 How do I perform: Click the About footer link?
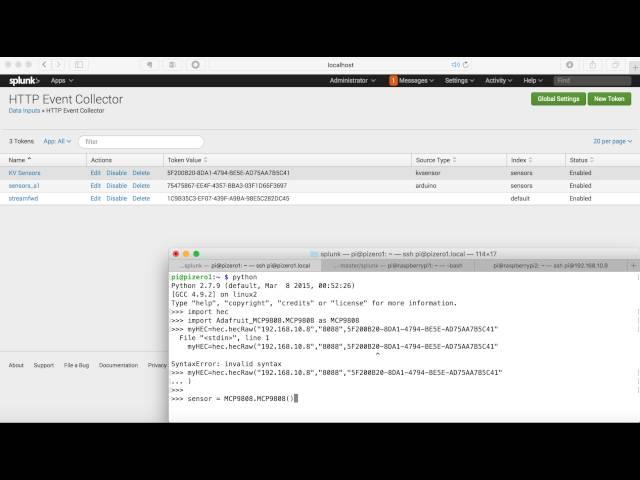[x=16, y=365]
